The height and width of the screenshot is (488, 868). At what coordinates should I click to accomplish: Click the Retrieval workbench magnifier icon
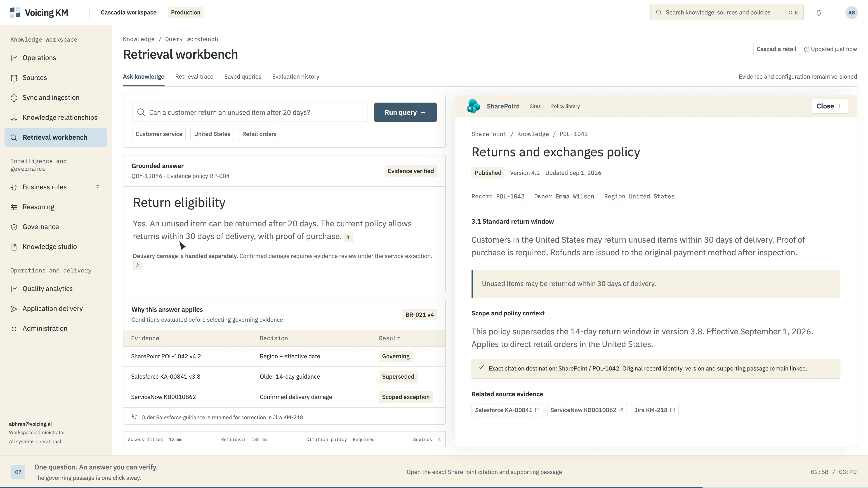pyautogui.click(x=14, y=137)
